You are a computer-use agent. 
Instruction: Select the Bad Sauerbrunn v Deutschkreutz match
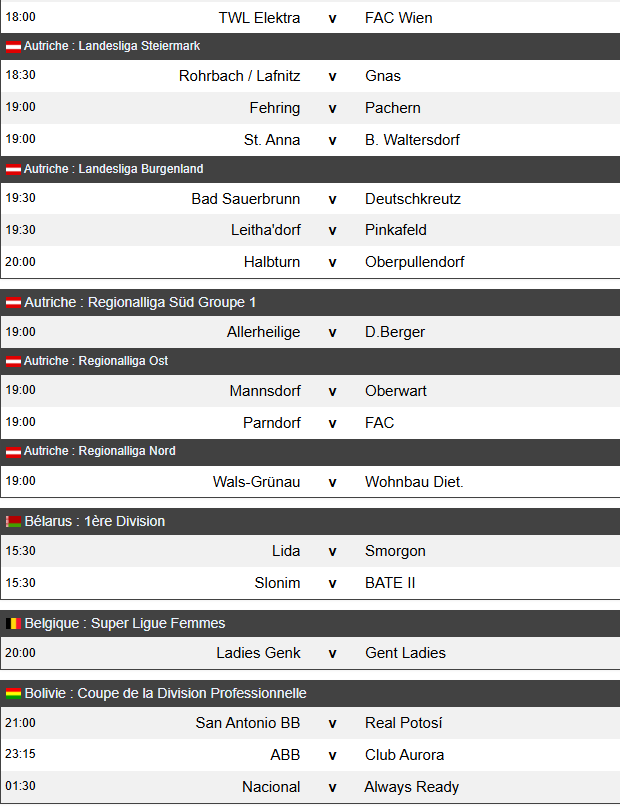pyautogui.click(x=310, y=199)
